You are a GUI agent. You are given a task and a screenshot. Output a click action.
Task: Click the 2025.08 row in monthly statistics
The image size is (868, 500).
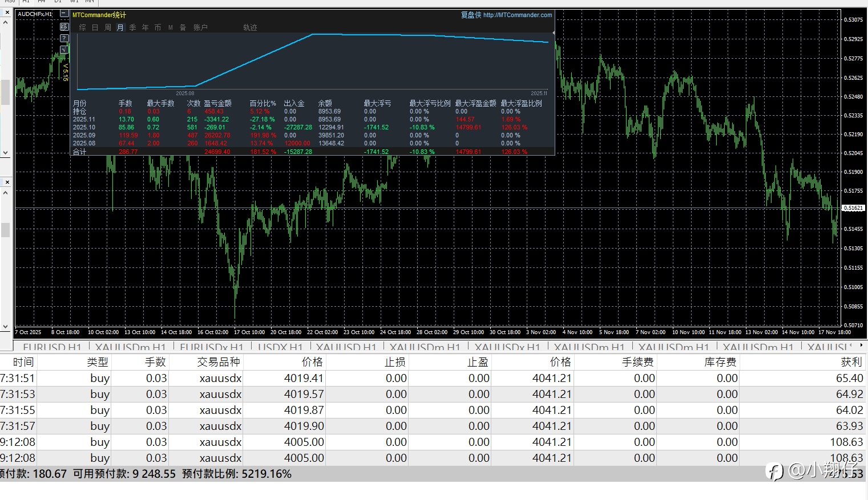(312, 143)
